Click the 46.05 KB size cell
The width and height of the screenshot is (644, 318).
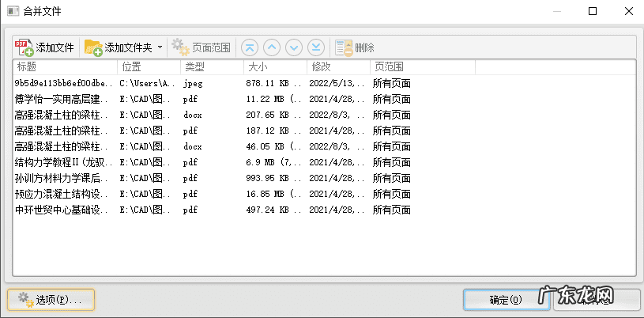tap(274, 146)
